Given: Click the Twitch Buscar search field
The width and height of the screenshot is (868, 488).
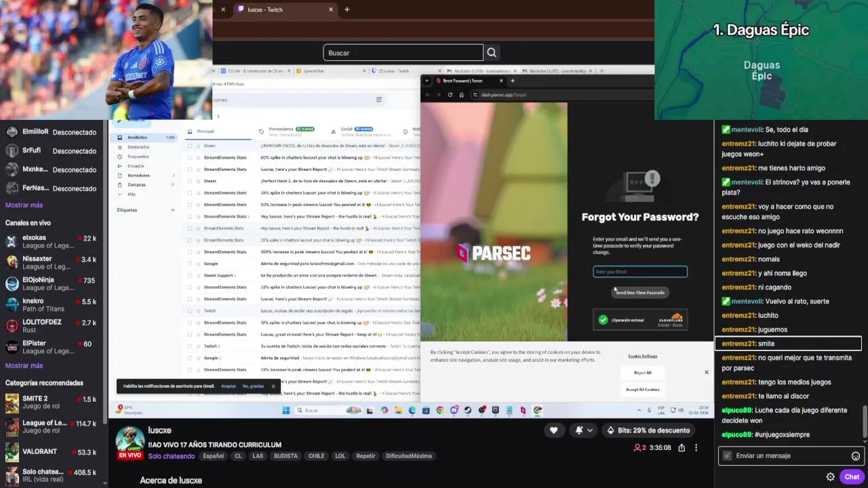Looking at the screenshot, I should (x=403, y=53).
